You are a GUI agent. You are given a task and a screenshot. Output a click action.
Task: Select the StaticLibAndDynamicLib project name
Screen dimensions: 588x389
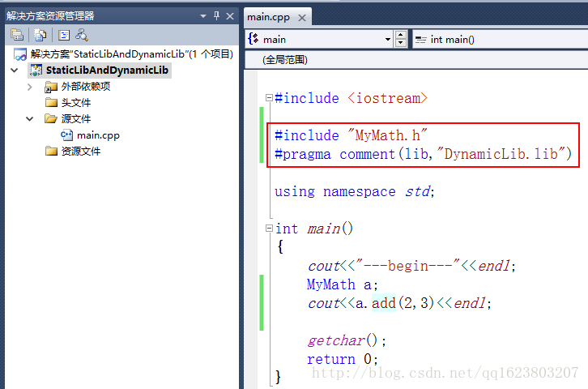coord(107,71)
